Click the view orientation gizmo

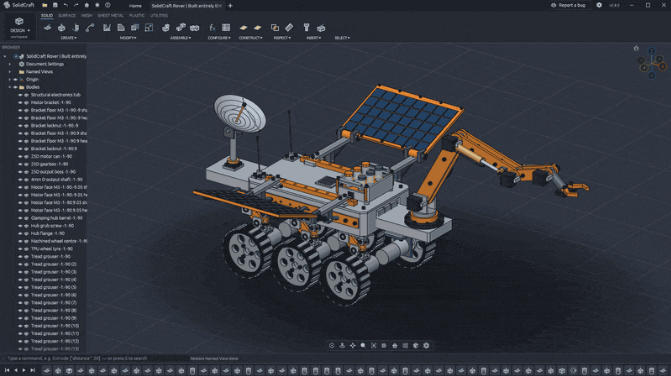(x=652, y=64)
